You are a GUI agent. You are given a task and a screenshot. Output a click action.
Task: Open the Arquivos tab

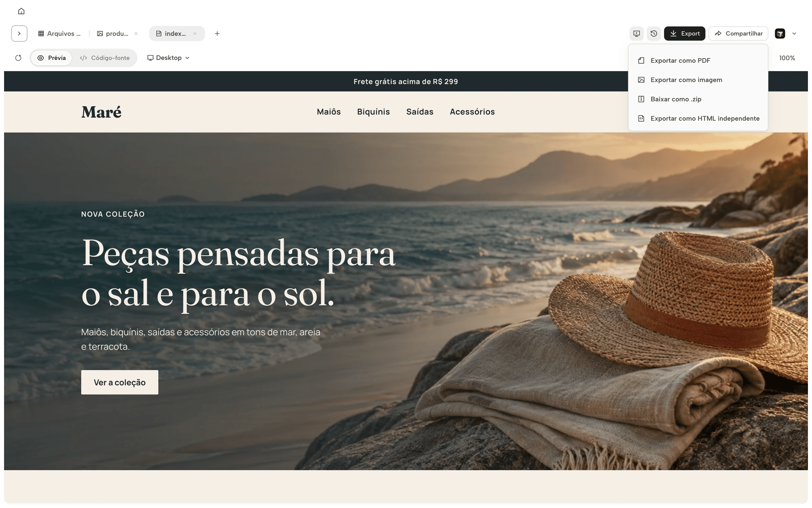coord(60,34)
